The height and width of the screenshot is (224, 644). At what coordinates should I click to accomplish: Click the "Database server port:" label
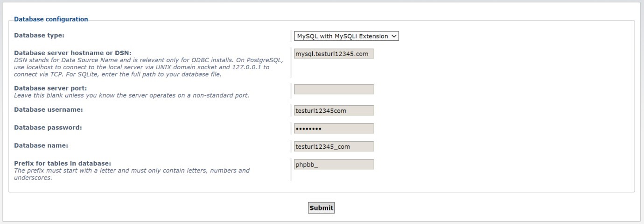(x=50, y=88)
